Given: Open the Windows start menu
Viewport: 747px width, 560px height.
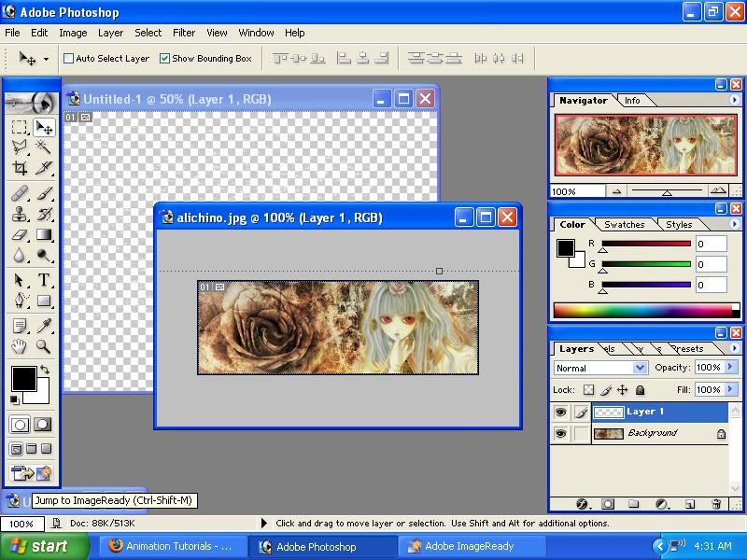Looking at the screenshot, I should tap(45, 546).
